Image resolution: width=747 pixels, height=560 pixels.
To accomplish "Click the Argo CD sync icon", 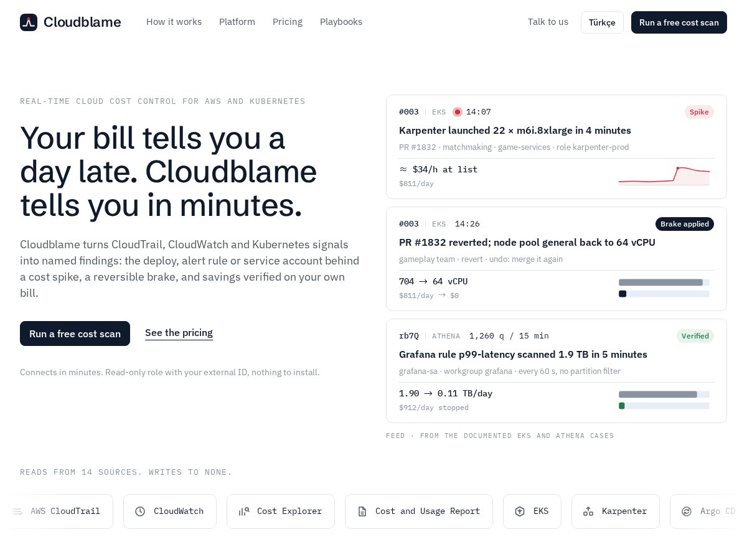I will (687, 511).
